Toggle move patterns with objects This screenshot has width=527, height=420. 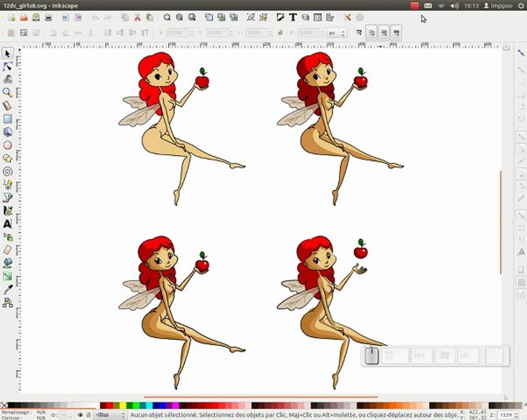[x=396, y=33]
